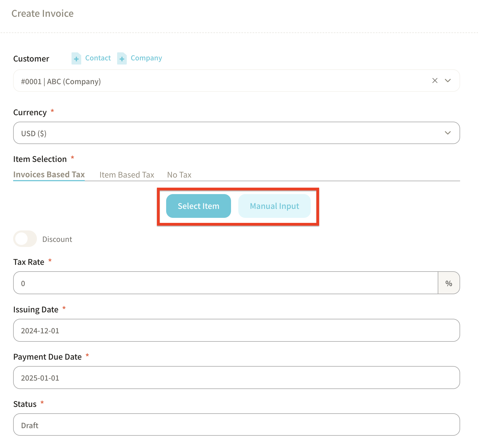Toggle the Discount switch on
This screenshot has width=478, height=448.
coord(25,239)
